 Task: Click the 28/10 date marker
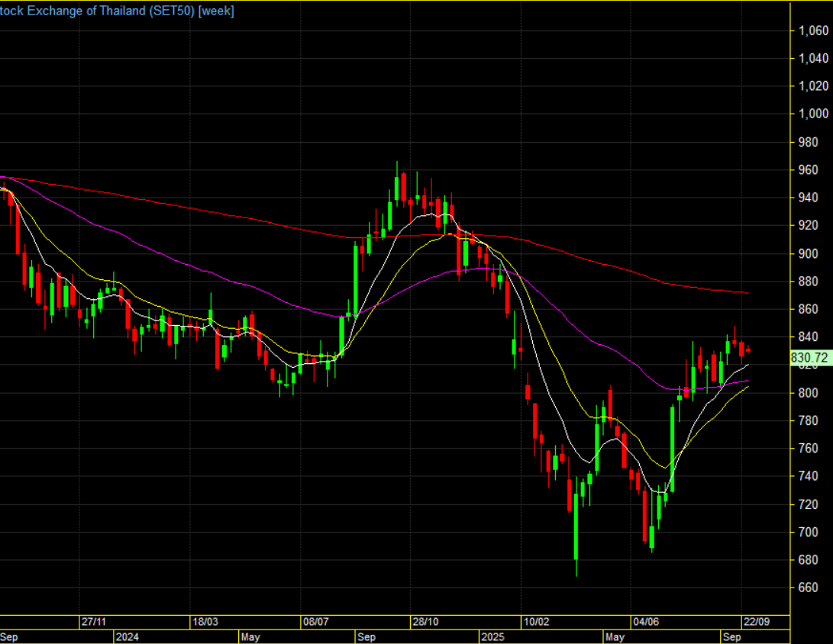425,622
